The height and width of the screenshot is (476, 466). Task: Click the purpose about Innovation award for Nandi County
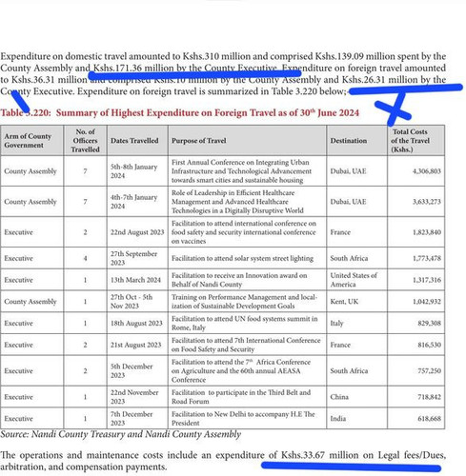pyautogui.click(x=239, y=280)
